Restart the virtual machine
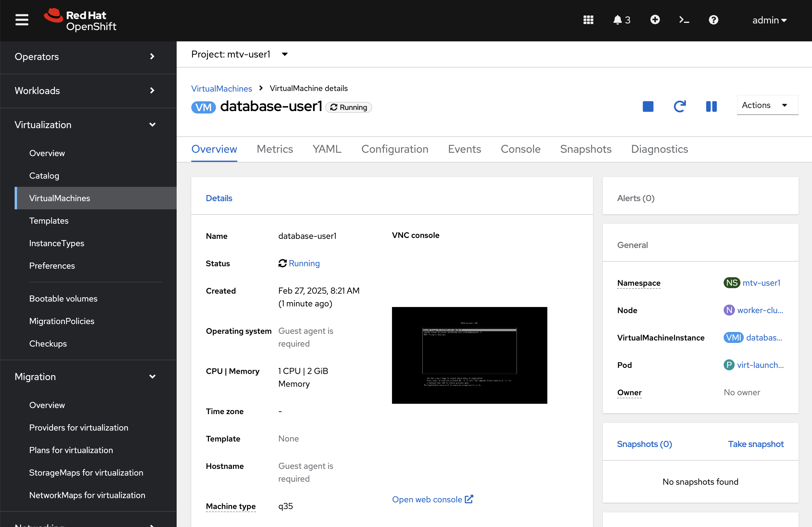 point(680,106)
